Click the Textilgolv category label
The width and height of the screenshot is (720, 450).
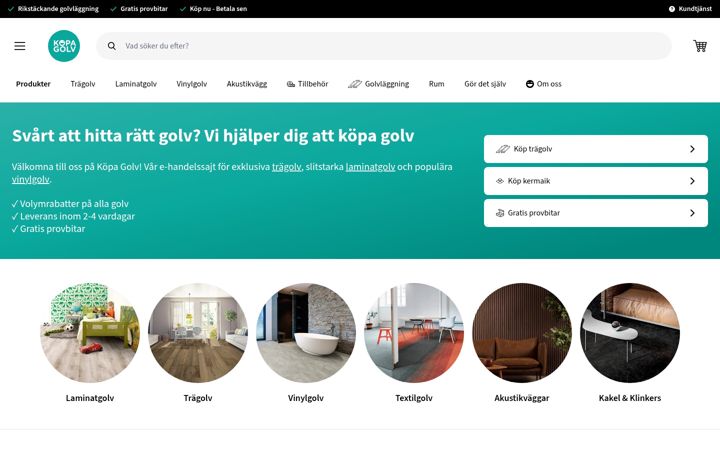point(414,398)
